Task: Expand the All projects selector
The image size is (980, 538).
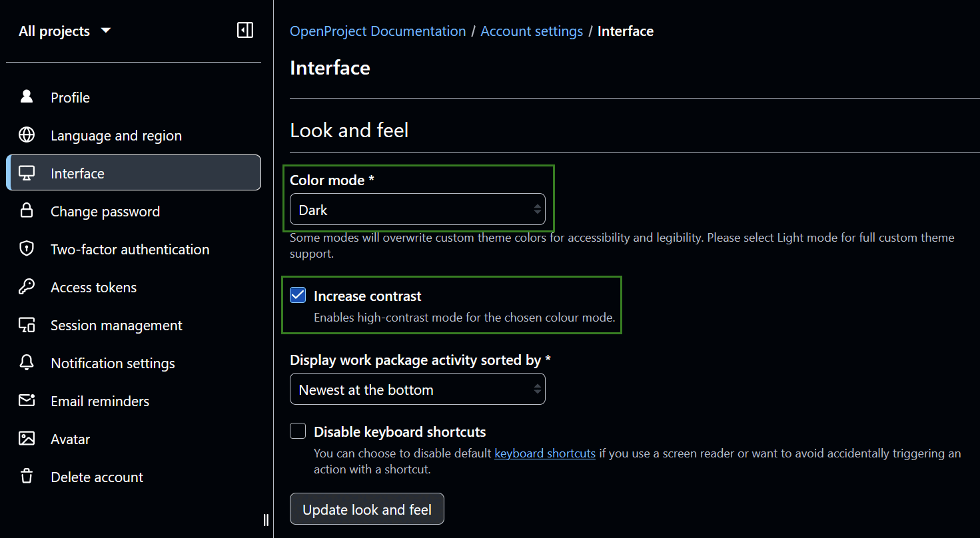Action: (x=65, y=31)
